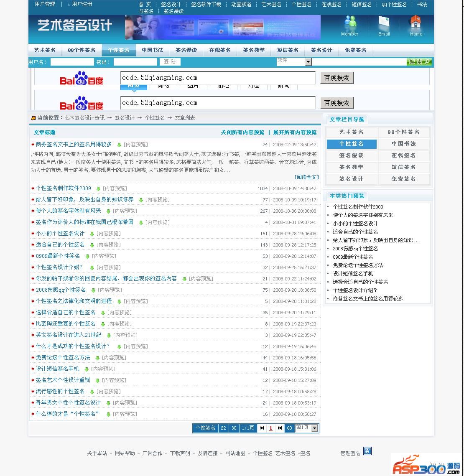
Task: Jump to first page arrow in pager
Action: [x=262, y=428]
